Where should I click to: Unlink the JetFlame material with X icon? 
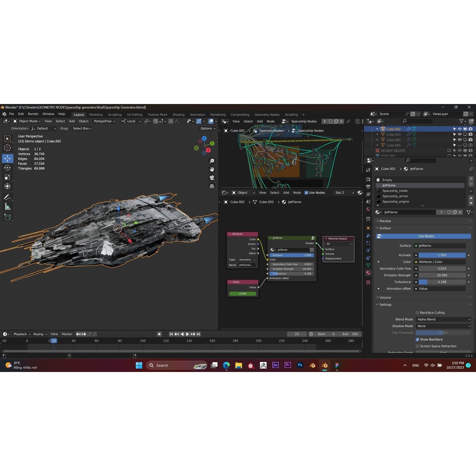pos(460,212)
